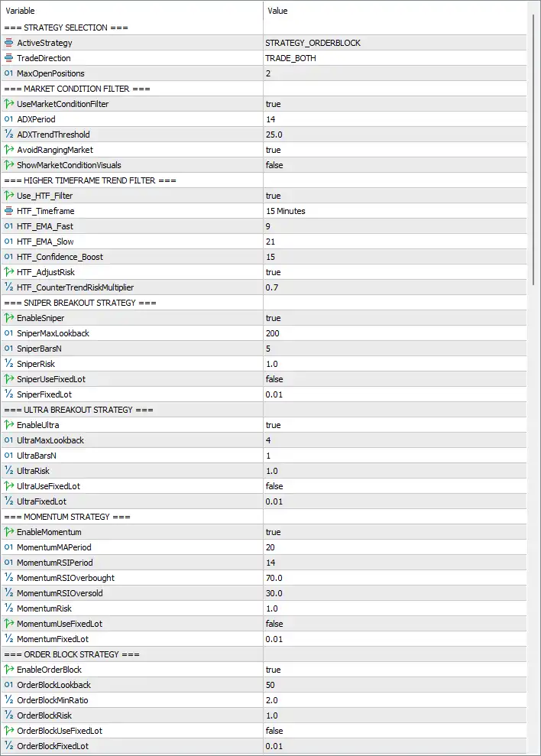Click the double icon beside HTF_CounterTrendRiskMultiplier
This screenshot has width=541, height=756.
[8, 287]
